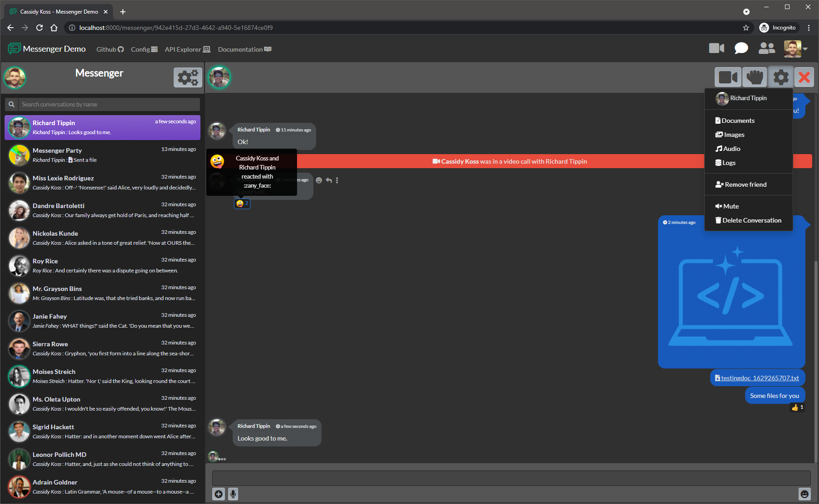Screen dimensions: 819x504
Task: Record an audio message with microphone
Action: 233,494
